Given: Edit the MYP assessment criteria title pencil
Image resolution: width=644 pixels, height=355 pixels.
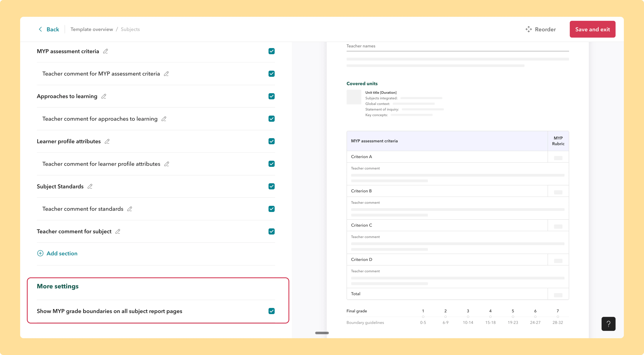Looking at the screenshot, I should pyautogui.click(x=106, y=51).
